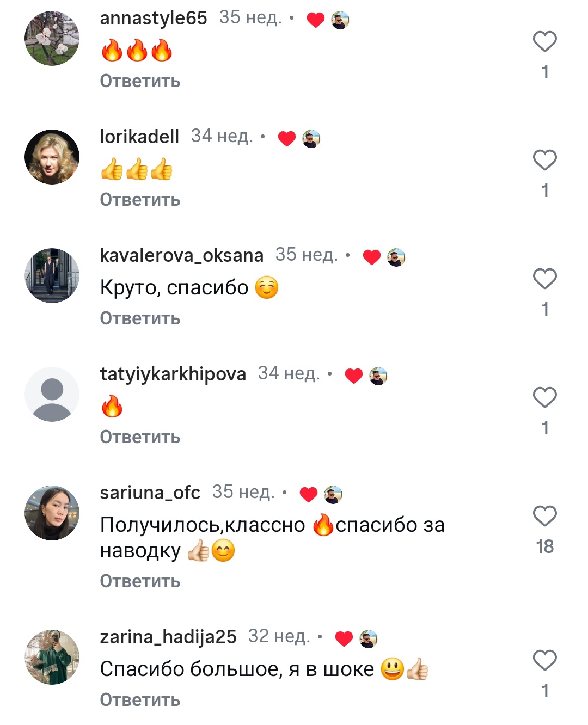Like annastyle65's fire emoji comment
Image resolution: width=588 pixels, height=725 pixels.
544,41
